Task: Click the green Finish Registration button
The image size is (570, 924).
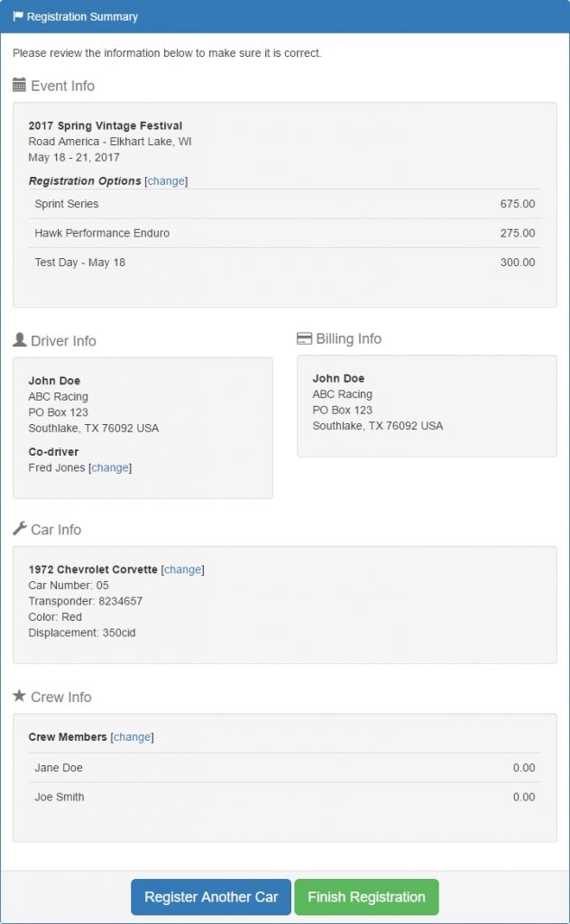Action: pyautogui.click(x=366, y=897)
